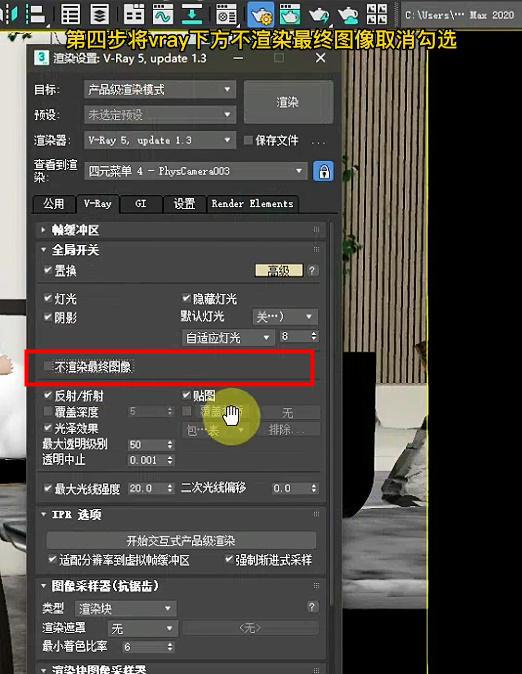Click the 最小着色比率 spinner arrows
The image size is (522, 674).
coord(170,646)
